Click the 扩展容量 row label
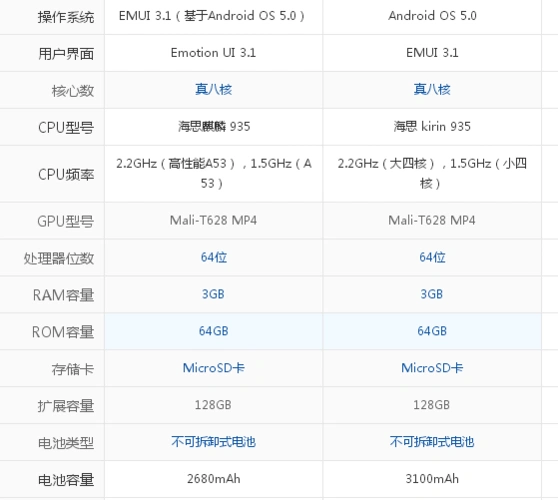558x500 pixels. tap(66, 406)
